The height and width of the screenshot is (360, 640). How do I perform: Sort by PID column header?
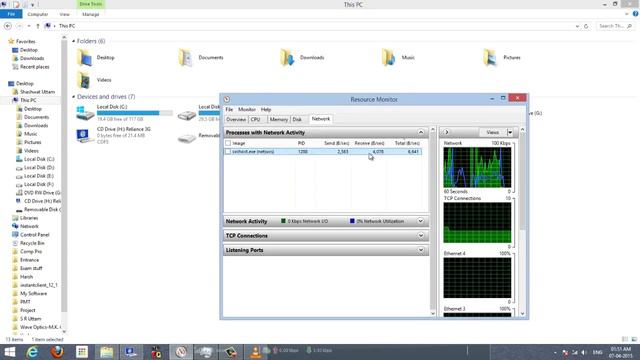point(301,143)
